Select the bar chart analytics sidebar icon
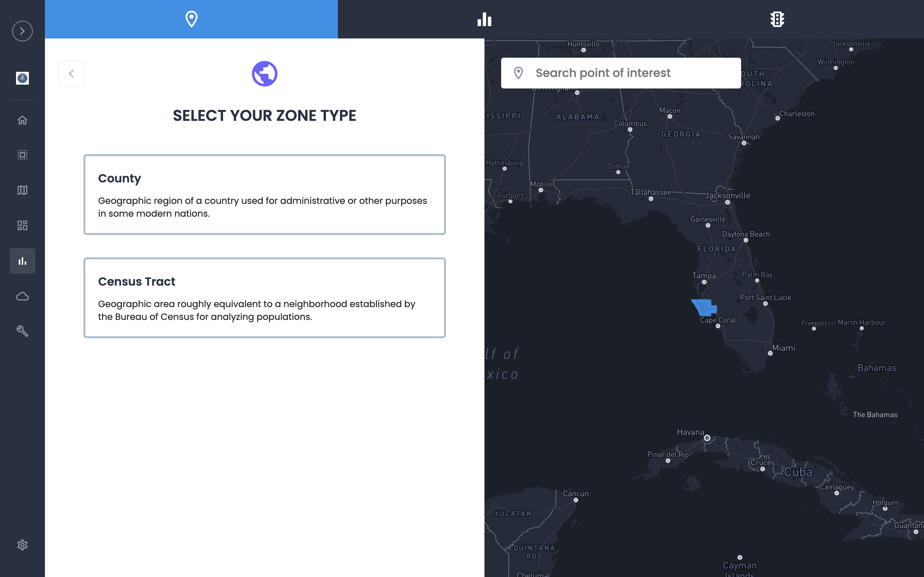The height and width of the screenshot is (577, 924). [x=22, y=261]
